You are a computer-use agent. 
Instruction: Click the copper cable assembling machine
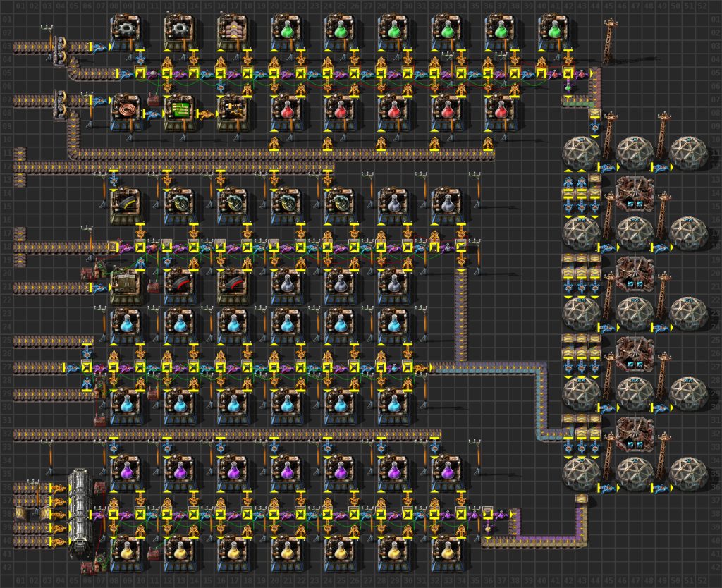point(128,112)
